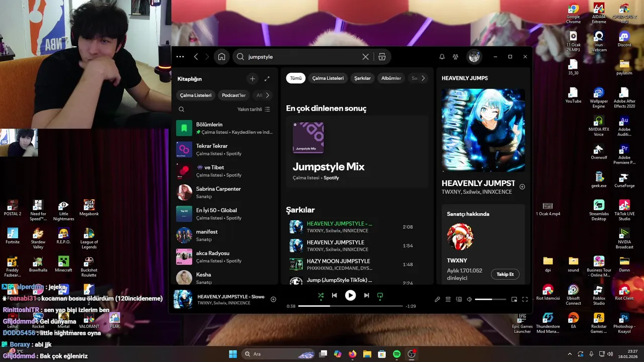Toggle shuffle in the player bar

(x=320, y=296)
